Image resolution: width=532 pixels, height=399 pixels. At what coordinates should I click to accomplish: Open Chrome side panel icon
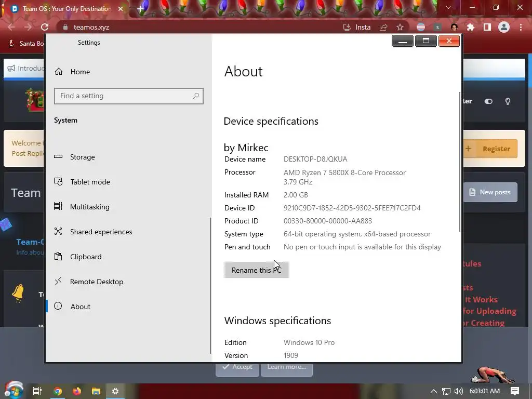point(487,27)
